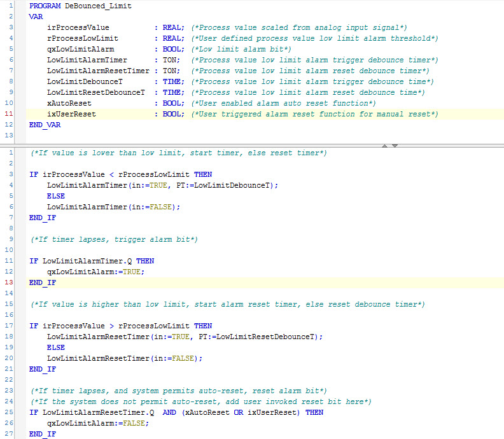Viewport: 504px width, 439px height.
Task: Click the 'LowLimitAlarmResetTimer(in:=FALSE);' statement
Action: (125, 358)
